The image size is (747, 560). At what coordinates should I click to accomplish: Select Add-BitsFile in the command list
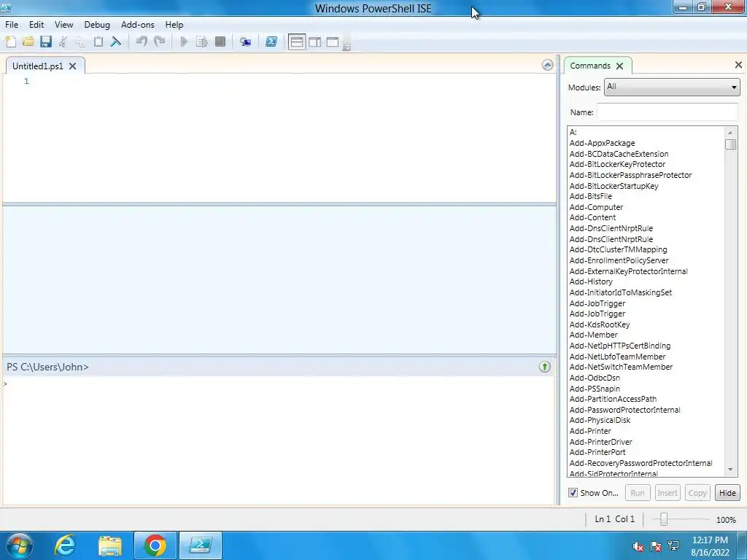591,196
